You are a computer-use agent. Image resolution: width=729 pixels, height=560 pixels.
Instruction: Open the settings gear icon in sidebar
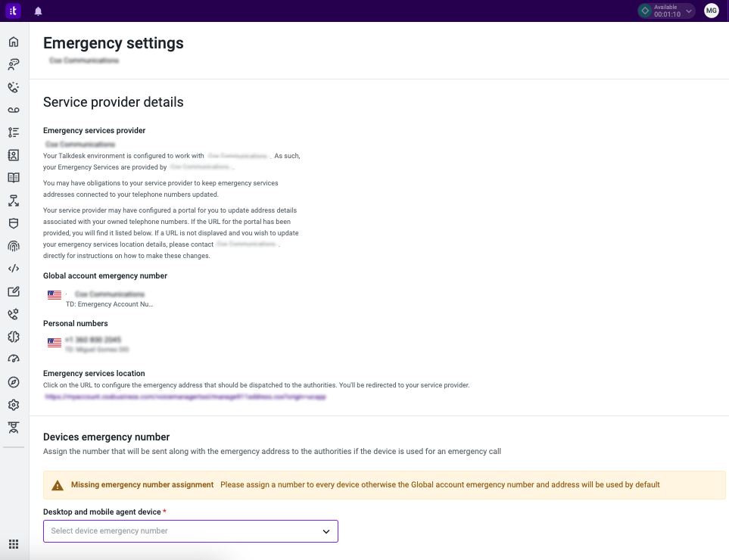click(x=14, y=405)
